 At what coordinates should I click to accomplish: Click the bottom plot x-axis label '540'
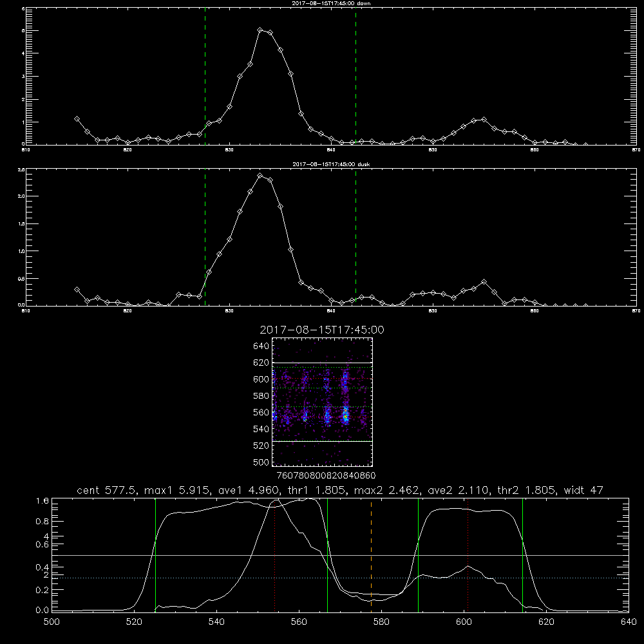coord(216,622)
